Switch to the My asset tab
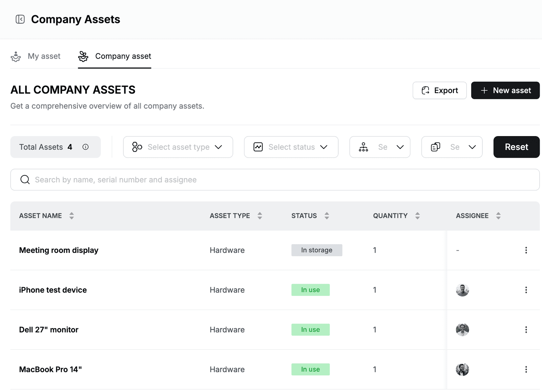 [x=36, y=56]
